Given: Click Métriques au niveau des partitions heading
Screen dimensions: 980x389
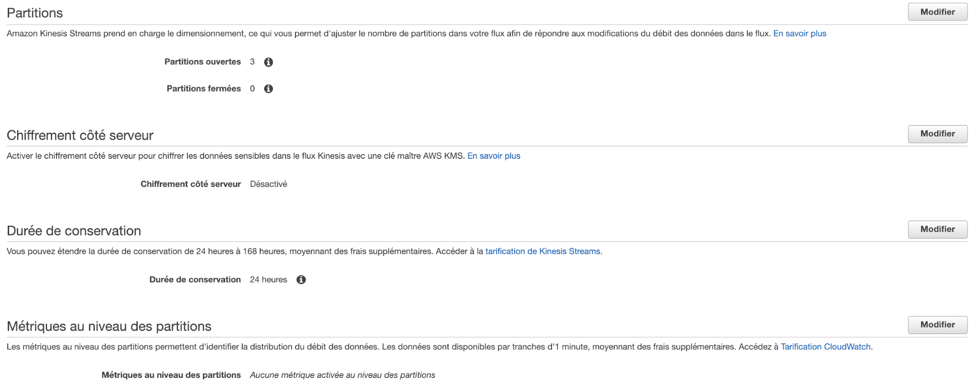Looking at the screenshot, I should (x=109, y=327).
